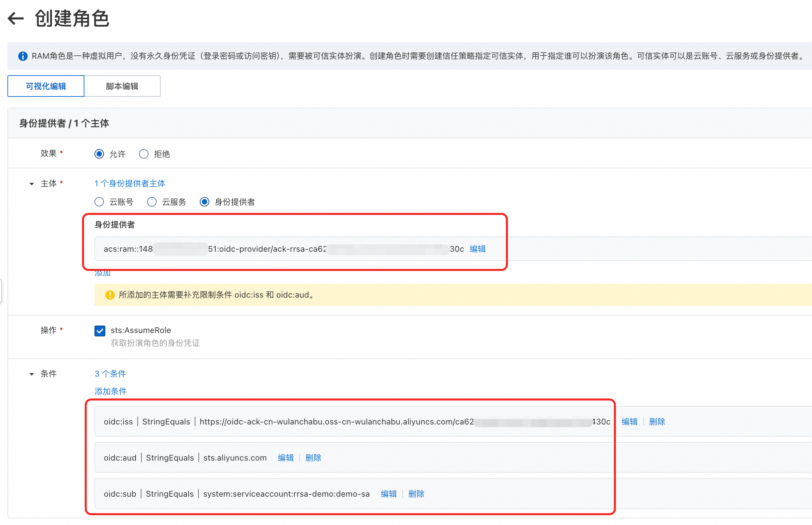
Task: Collapse the 条件 section arrow
Action: (x=32, y=374)
